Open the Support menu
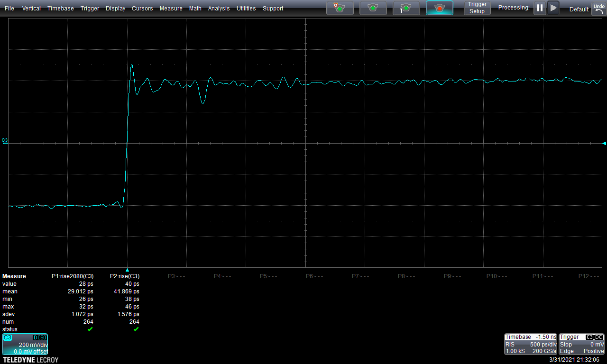This screenshot has width=607, height=364. (x=273, y=9)
